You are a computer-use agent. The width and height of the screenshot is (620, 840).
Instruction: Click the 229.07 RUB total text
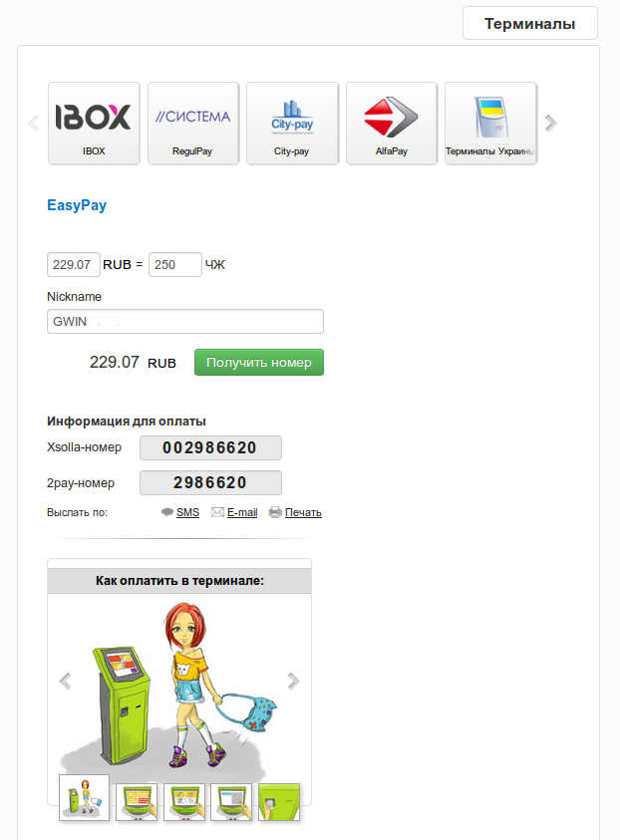(x=133, y=363)
